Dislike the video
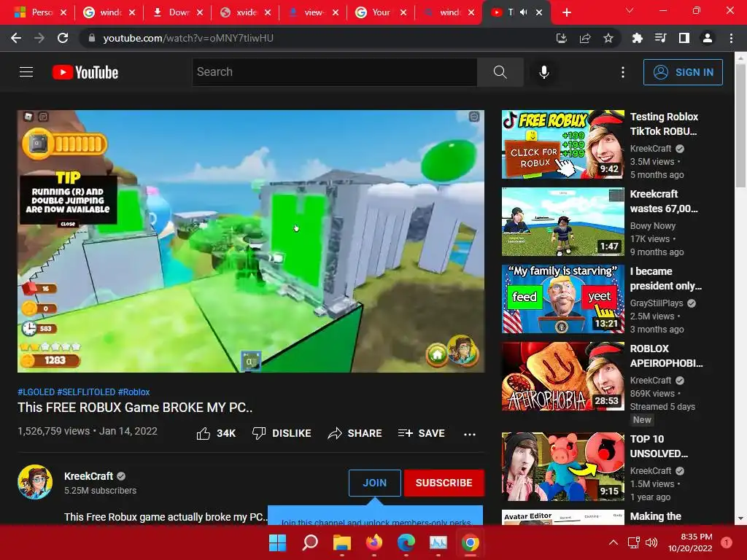This screenshot has width=747, height=560. click(x=282, y=433)
